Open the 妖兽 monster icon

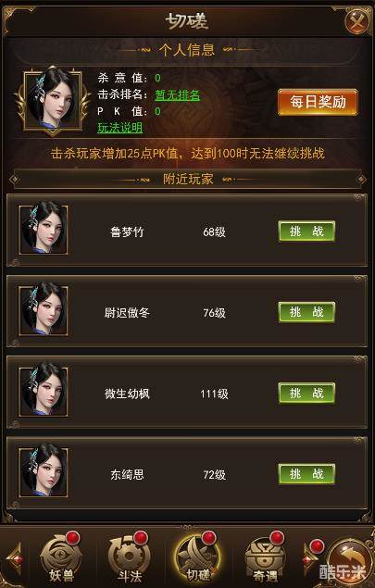pos(61,558)
